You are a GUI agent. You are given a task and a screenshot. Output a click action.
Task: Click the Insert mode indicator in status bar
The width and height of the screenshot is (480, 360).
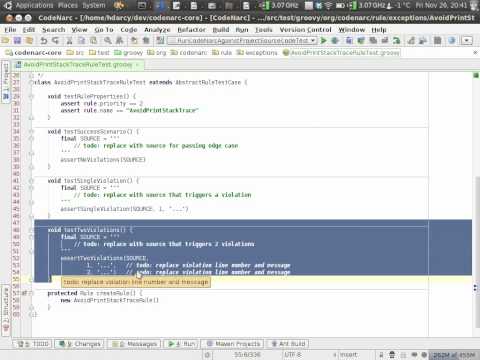[x=348, y=355]
